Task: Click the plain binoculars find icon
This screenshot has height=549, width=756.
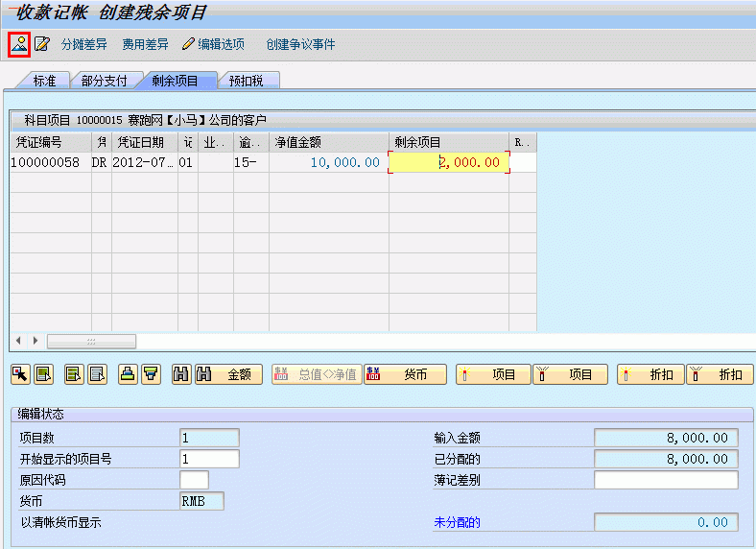Action: coord(181,374)
